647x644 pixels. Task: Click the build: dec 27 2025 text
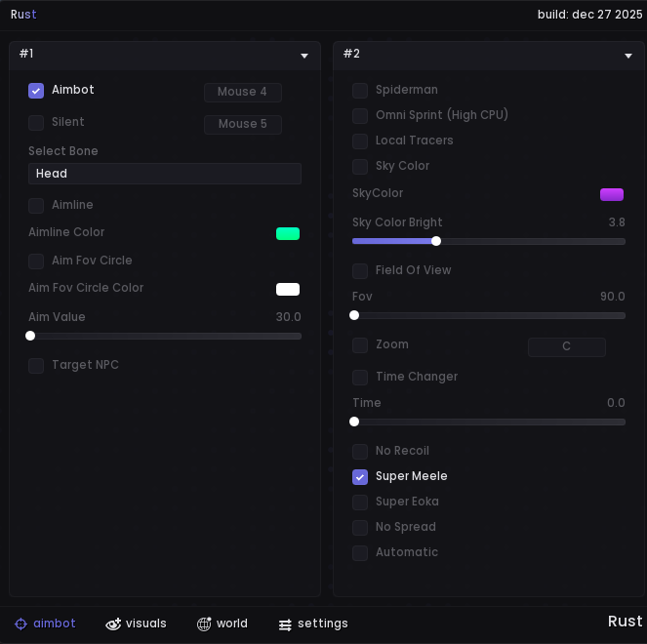tap(589, 15)
